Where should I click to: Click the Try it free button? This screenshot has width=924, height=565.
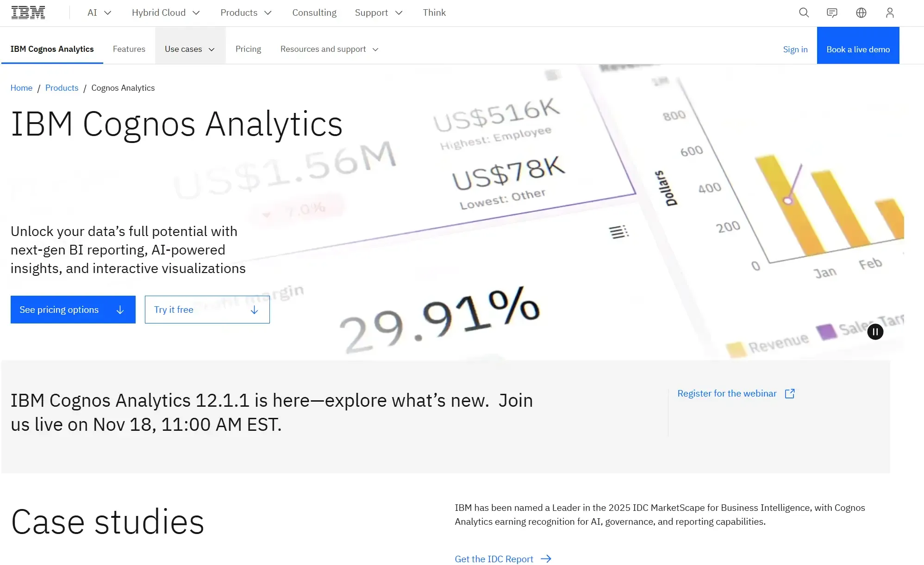point(207,309)
